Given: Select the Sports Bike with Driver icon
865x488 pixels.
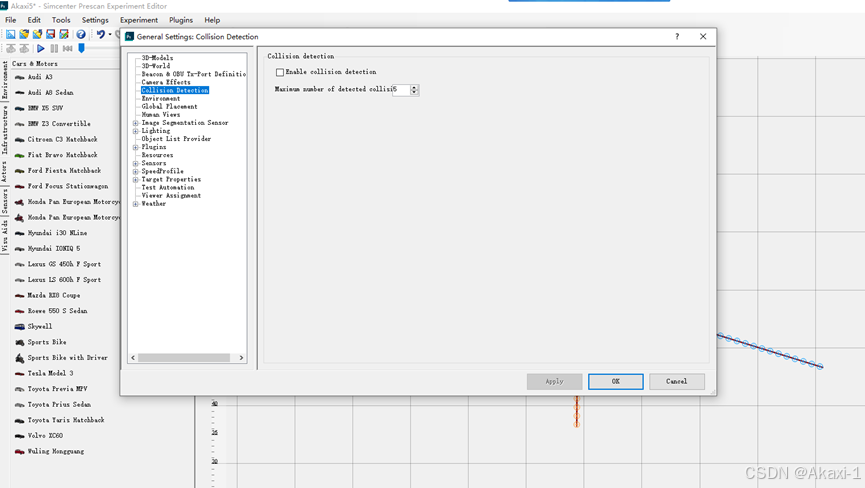Looking at the screenshot, I should (19, 358).
